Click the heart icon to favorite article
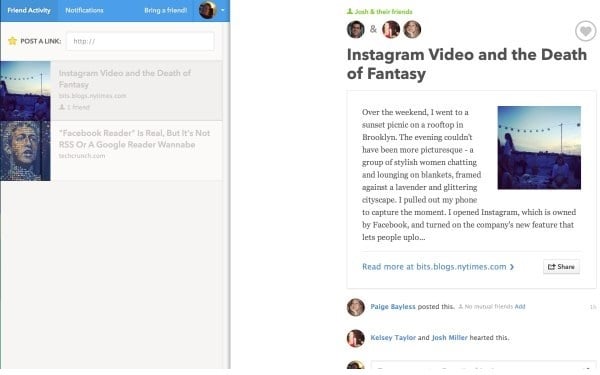This screenshot has height=375, width=600. (585, 31)
